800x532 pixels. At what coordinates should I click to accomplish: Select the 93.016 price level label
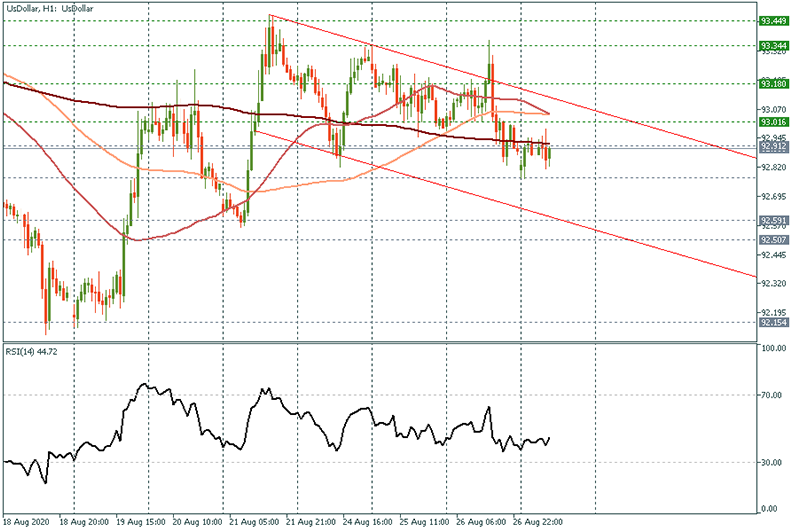(774, 122)
